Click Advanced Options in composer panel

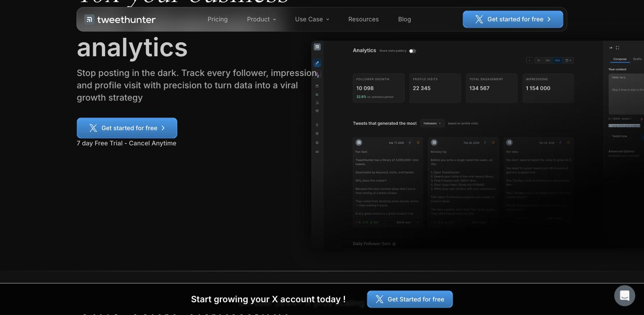coord(621,152)
